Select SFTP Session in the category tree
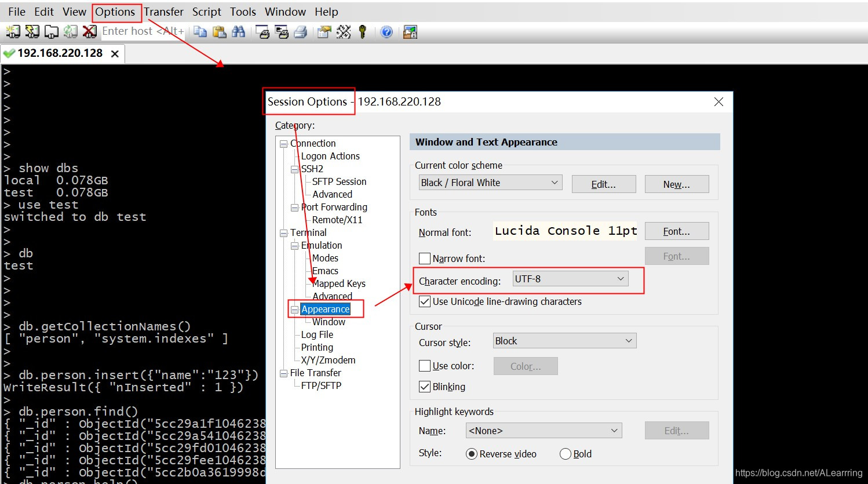This screenshot has width=868, height=484. [x=339, y=182]
